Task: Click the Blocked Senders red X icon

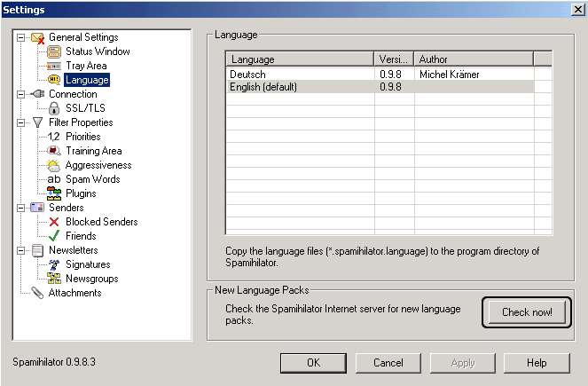Action: pyautogui.click(x=54, y=222)
